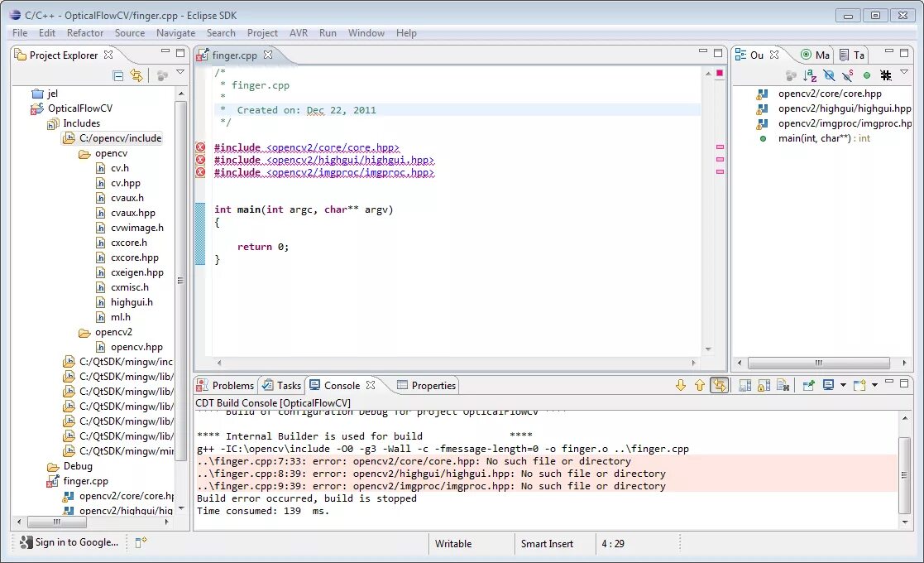This screenshot has height=563, width=924.
Task: Close the finger.cpp editor tab
Action: (268, 55)
